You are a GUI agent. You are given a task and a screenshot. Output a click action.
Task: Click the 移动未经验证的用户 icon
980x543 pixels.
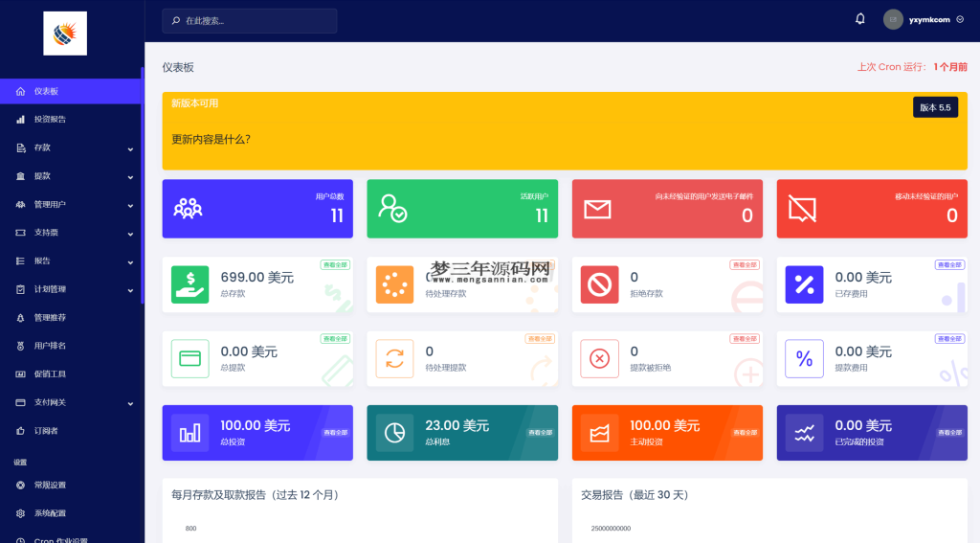point(803,209)
